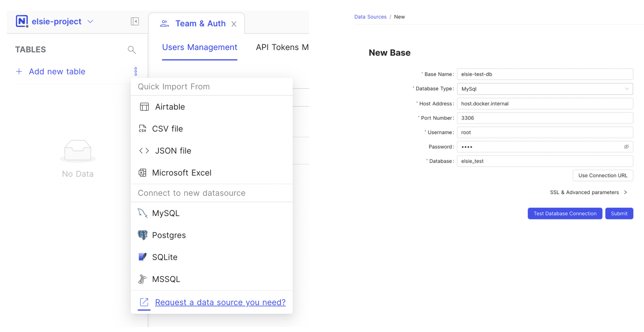644x332 pixels.
Task: Toggle password visibility eye icon
Action: (x=626, y=147)
